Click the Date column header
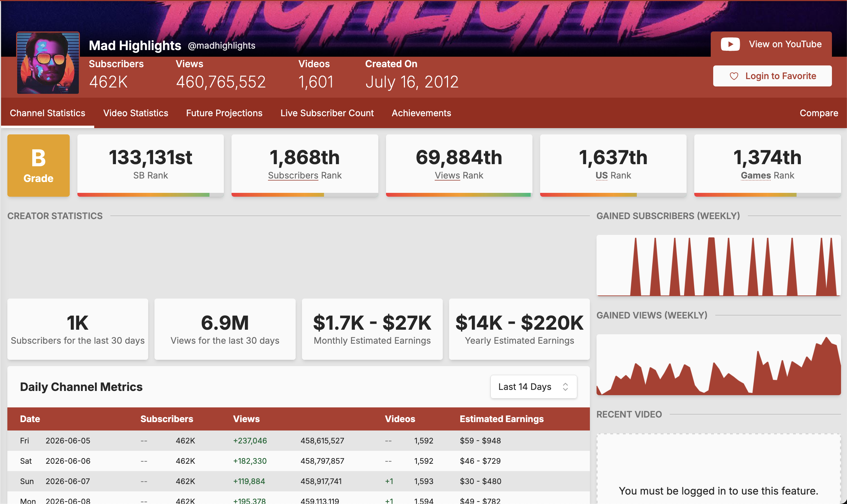This screenshot has width=847, height=504. click(x=30, y=419)
